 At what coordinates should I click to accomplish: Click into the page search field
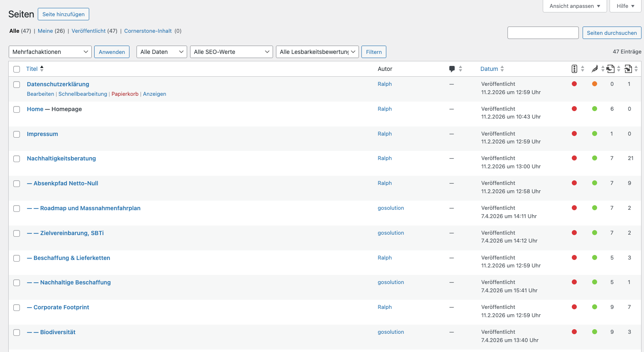click(543, 33)
